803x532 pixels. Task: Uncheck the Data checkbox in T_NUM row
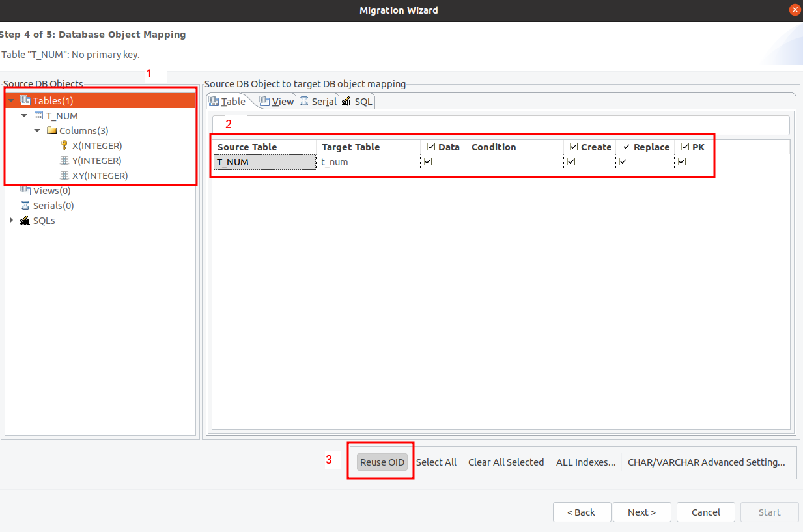[428, 162]
